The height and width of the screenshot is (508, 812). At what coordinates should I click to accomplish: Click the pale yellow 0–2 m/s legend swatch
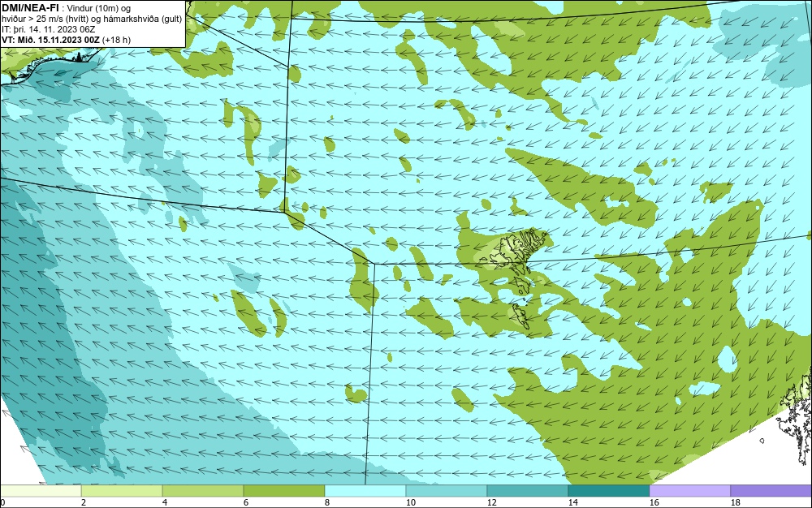coord(41,491)
